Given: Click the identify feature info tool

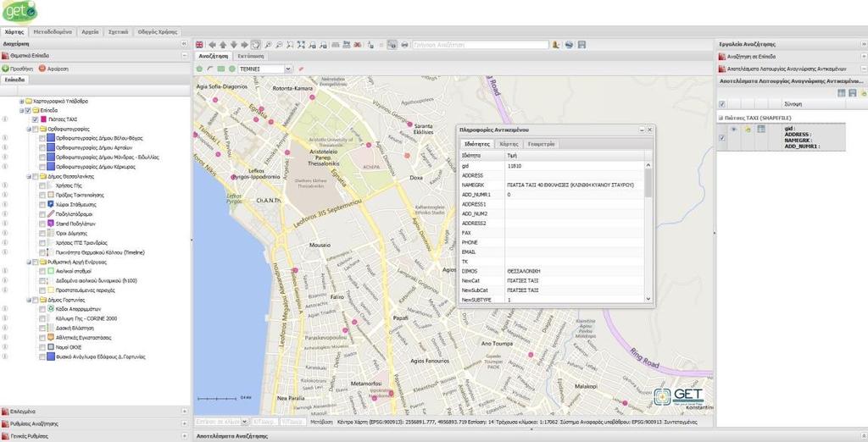Looking at the screenshot, I should coord(392,45).
